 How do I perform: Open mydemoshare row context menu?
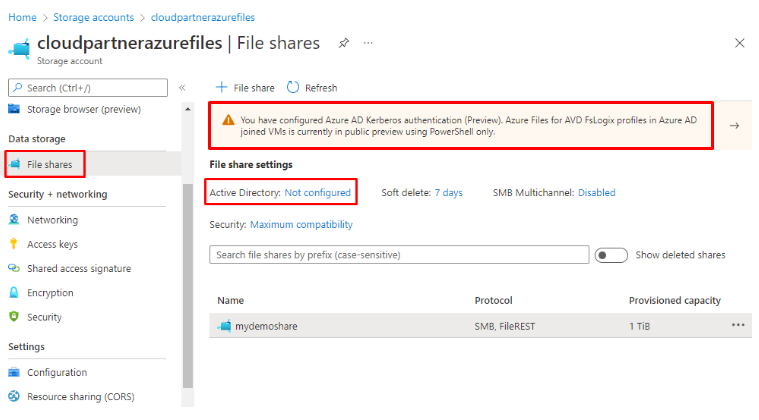[x=738, y=326]
